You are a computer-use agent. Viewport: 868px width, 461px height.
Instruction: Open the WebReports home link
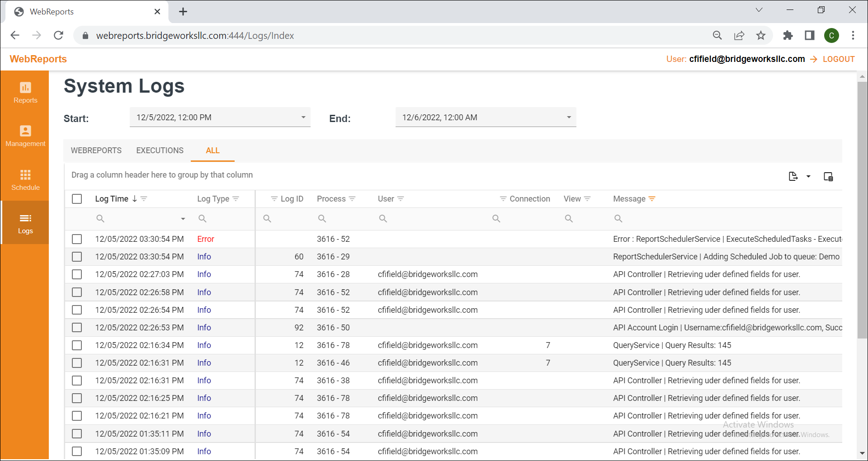point(38,59)
